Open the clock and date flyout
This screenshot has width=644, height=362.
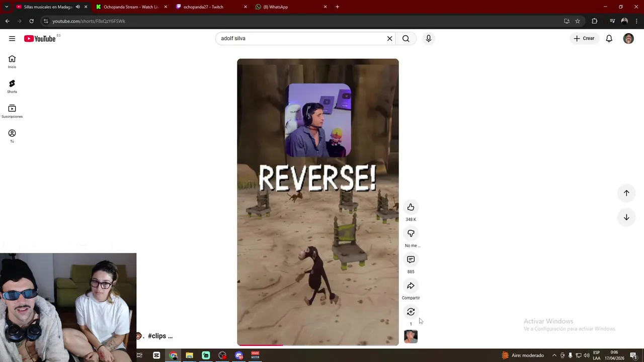[614, 355]
